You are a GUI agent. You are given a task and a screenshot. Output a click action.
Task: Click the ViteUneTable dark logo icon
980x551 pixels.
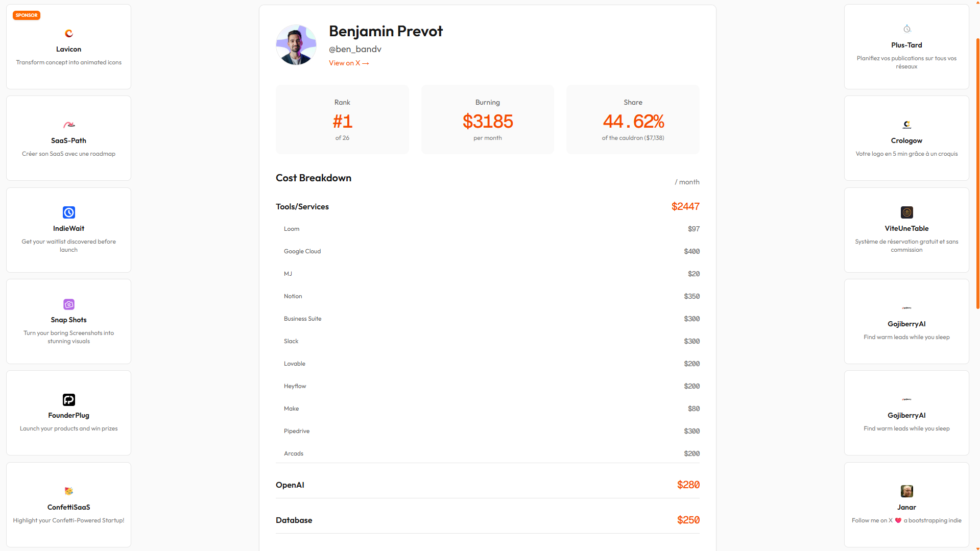(x=906, y=212)
